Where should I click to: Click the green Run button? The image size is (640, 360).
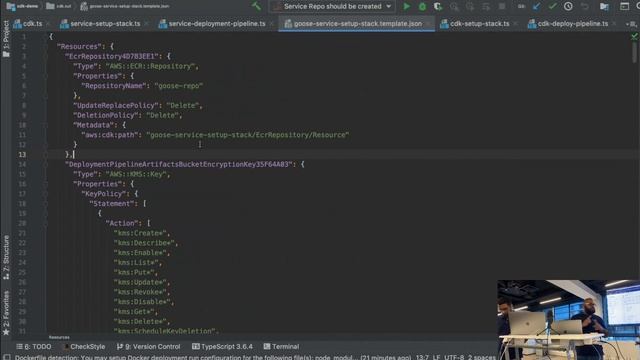pyautogui.click(x=407, y=7)
